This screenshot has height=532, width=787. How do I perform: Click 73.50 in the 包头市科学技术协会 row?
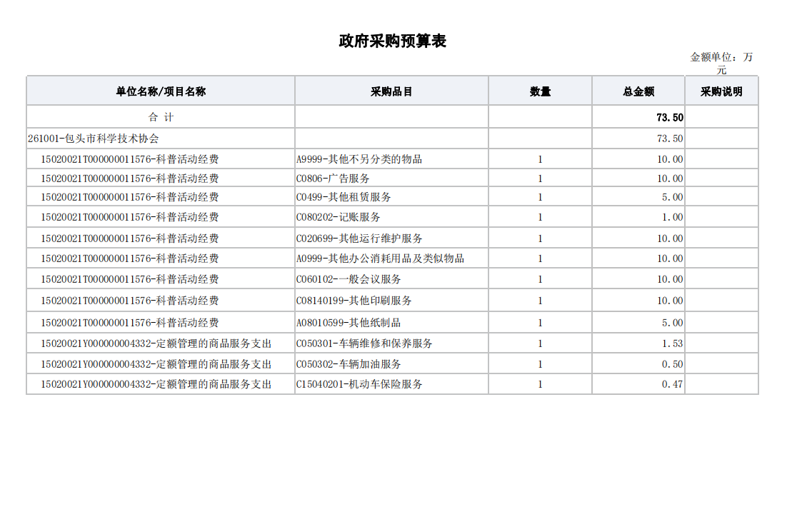(670, 139)
